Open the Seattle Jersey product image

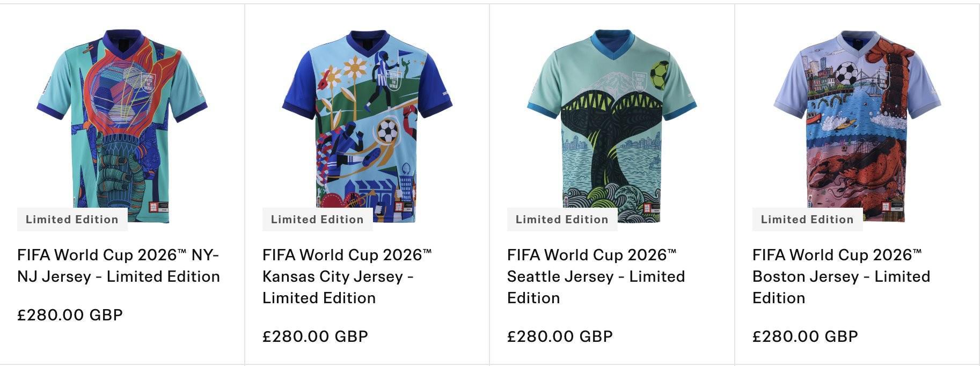tap(612, 126)
